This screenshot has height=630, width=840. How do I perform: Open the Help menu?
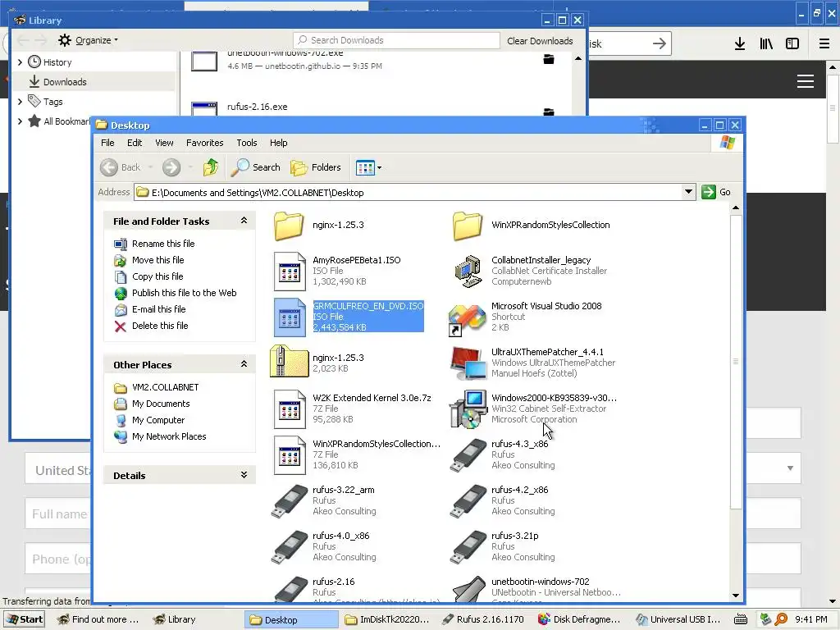tap(278, 143)
